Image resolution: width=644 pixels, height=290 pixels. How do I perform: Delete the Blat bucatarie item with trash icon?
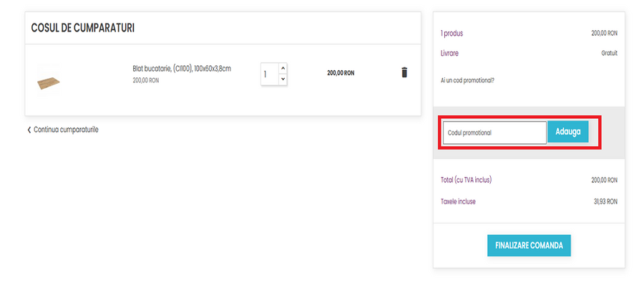click(x=404, y=72)
